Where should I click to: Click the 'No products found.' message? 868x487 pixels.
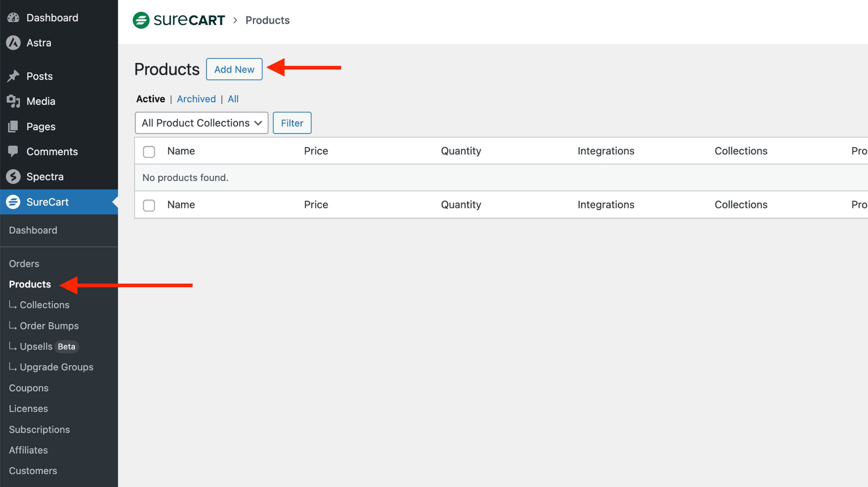[x=185, y=177]
